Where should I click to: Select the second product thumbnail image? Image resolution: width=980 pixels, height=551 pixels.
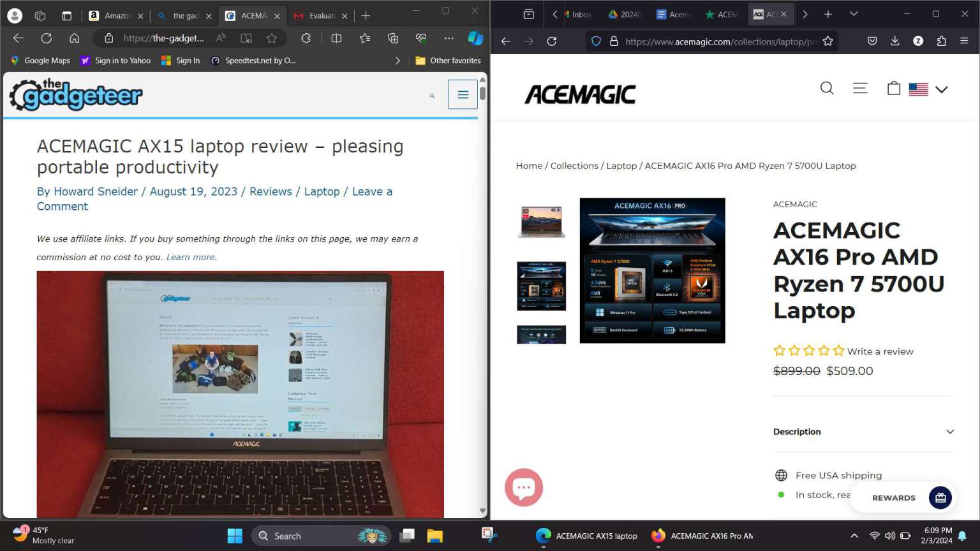[x=541, y=285]
